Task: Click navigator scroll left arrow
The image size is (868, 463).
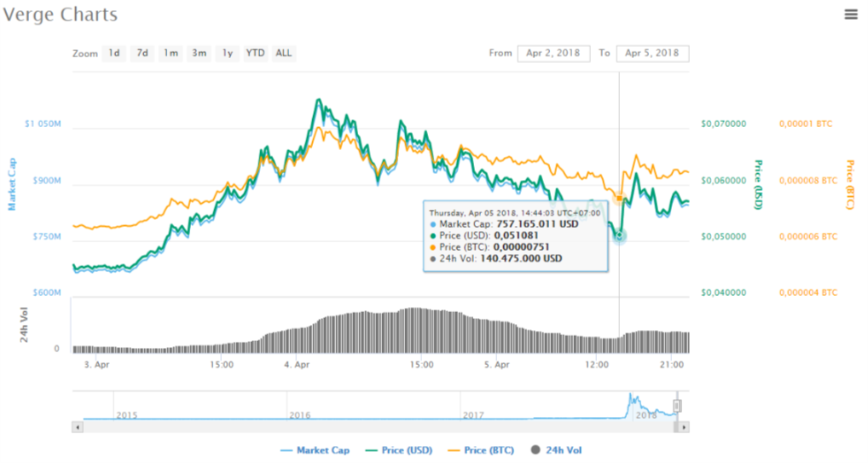Action: [78, 427]
